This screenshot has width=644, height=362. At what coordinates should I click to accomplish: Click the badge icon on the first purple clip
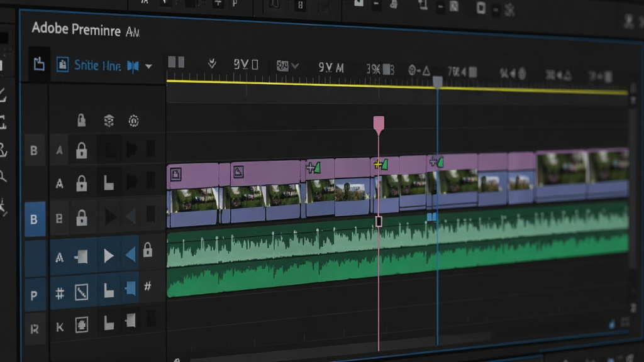176,175
